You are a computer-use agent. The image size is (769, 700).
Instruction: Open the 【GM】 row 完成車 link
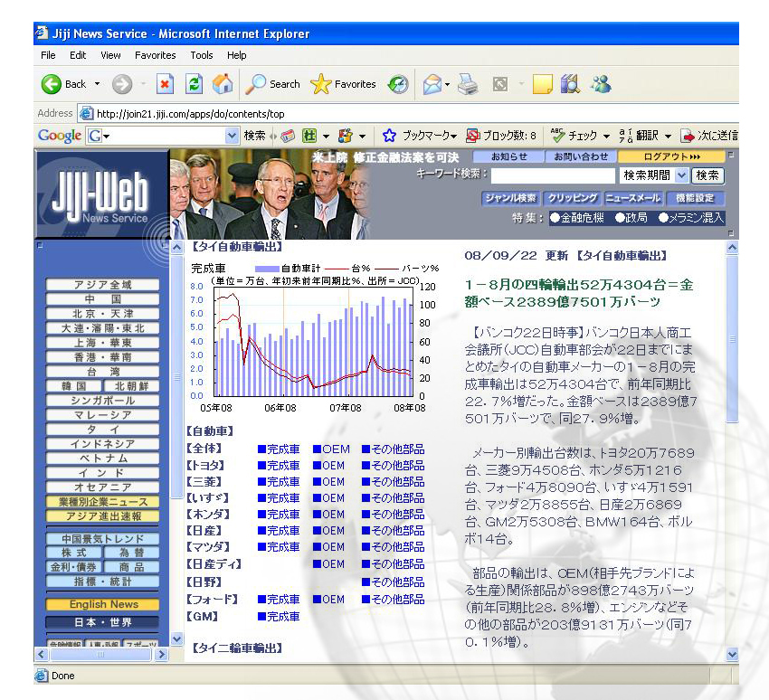pyautogui.click(x=279, y=617)
